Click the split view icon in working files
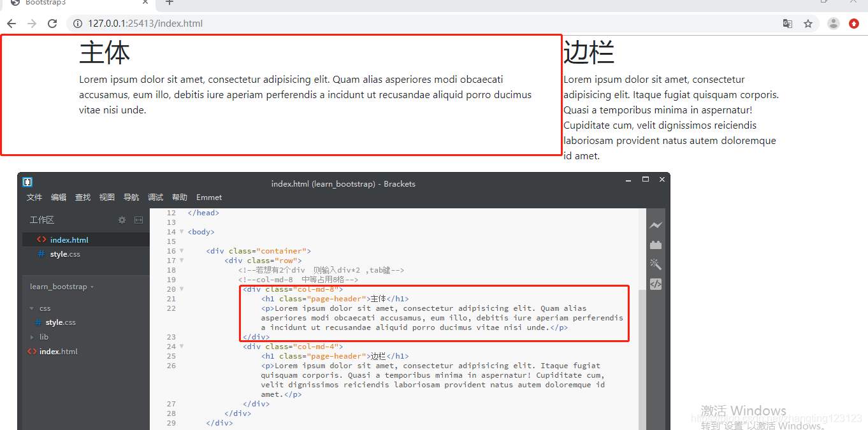The width and height of the screenshot is (868, 430). [138, 220]
